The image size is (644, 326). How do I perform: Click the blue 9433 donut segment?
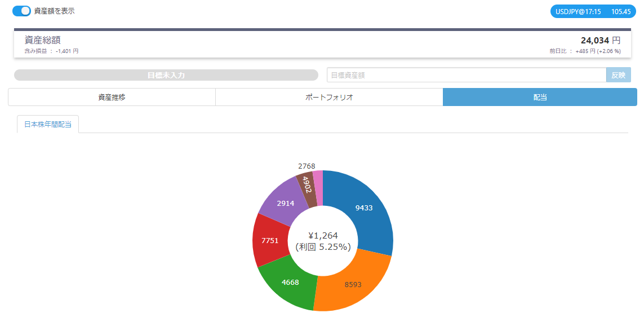pos(363,208)
